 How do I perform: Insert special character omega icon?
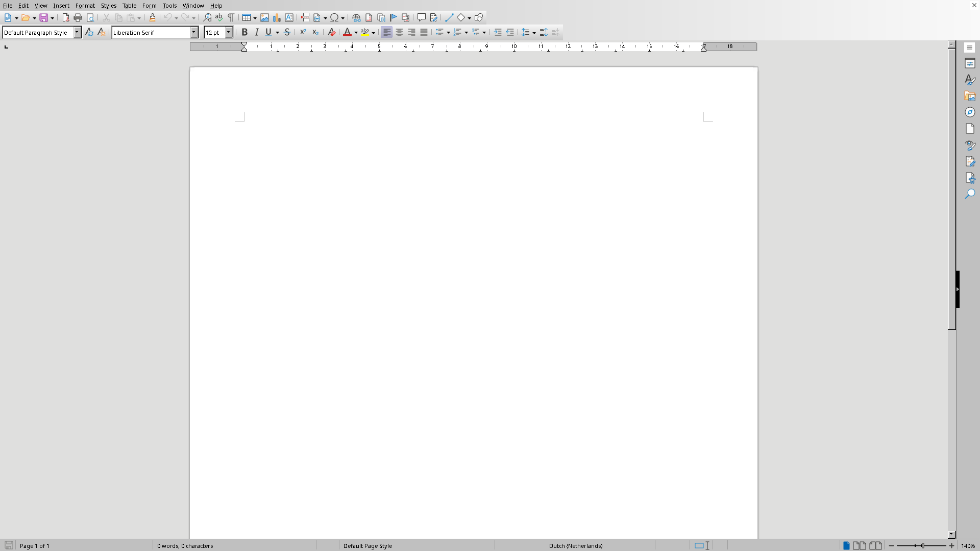(334, 18)
